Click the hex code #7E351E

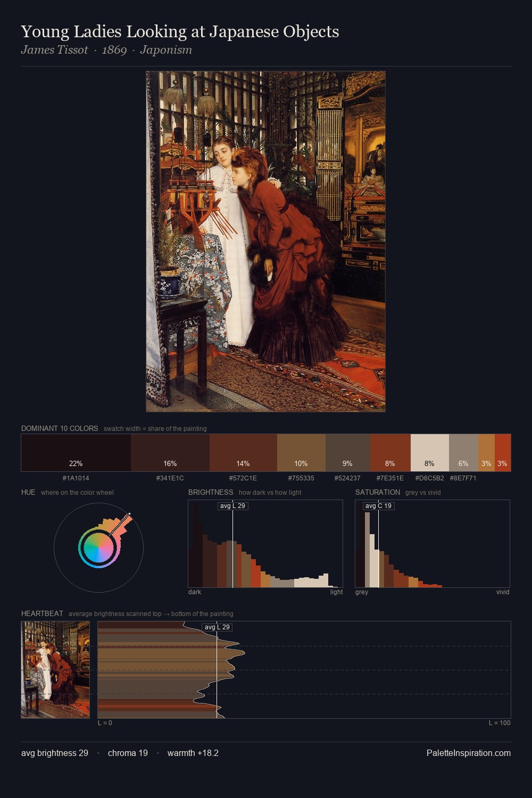pyautogui.click(x=390, y=478)
